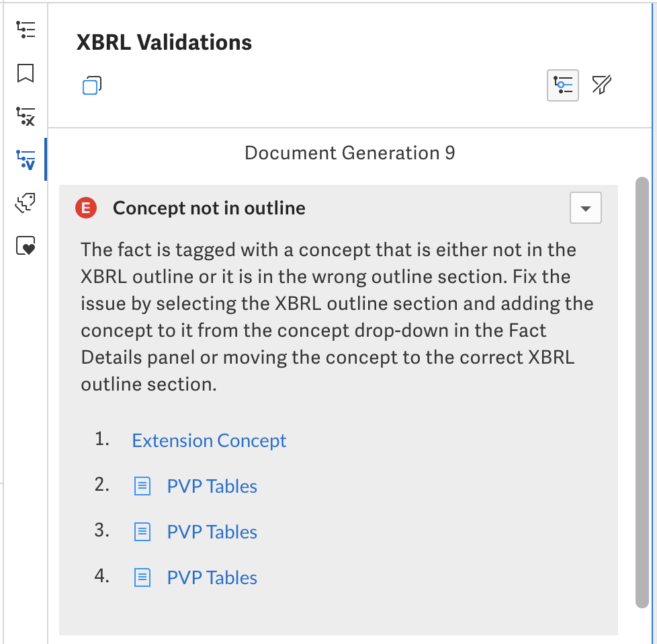Click the document icon beside the second PVP Tables
The height and width of the screenshot is (644, 657).
(x=142, y=485)
